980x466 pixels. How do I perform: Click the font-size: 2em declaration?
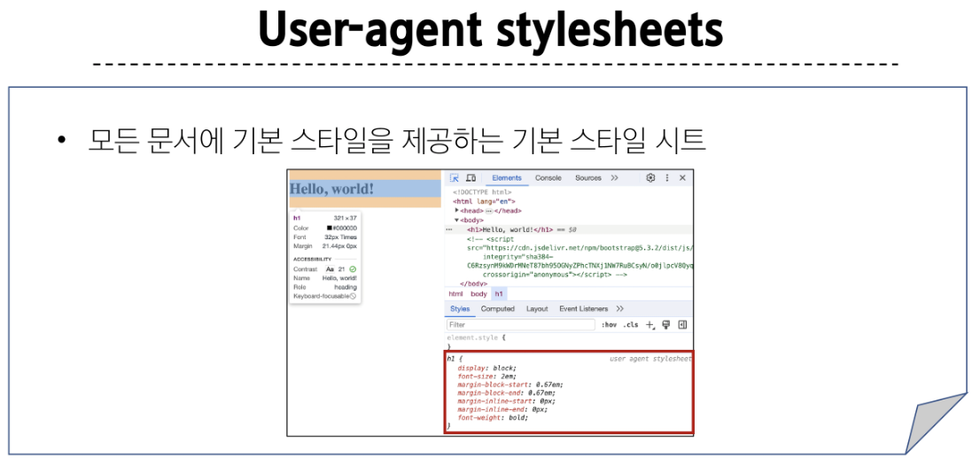click(487, 377)
